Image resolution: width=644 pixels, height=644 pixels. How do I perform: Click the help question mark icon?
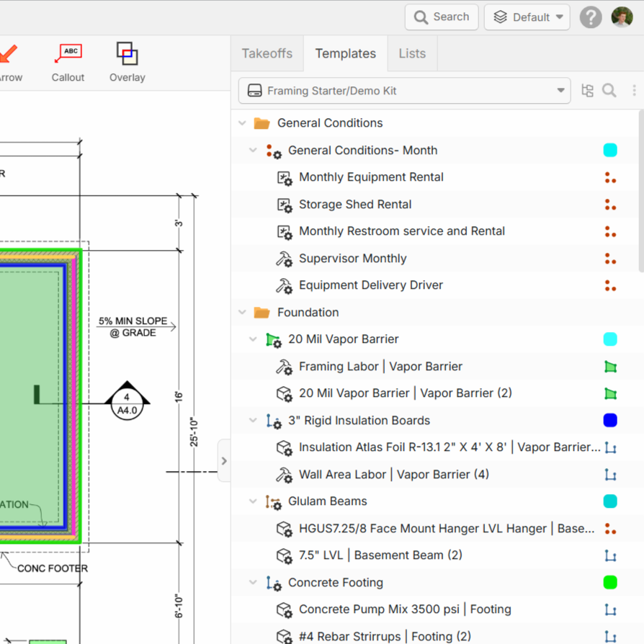[x=591, y=17]
